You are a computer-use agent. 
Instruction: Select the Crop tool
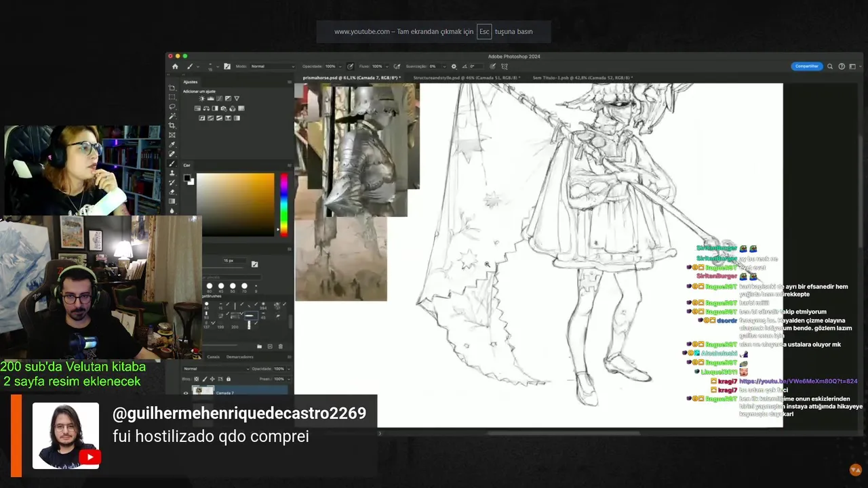(172, 125)
